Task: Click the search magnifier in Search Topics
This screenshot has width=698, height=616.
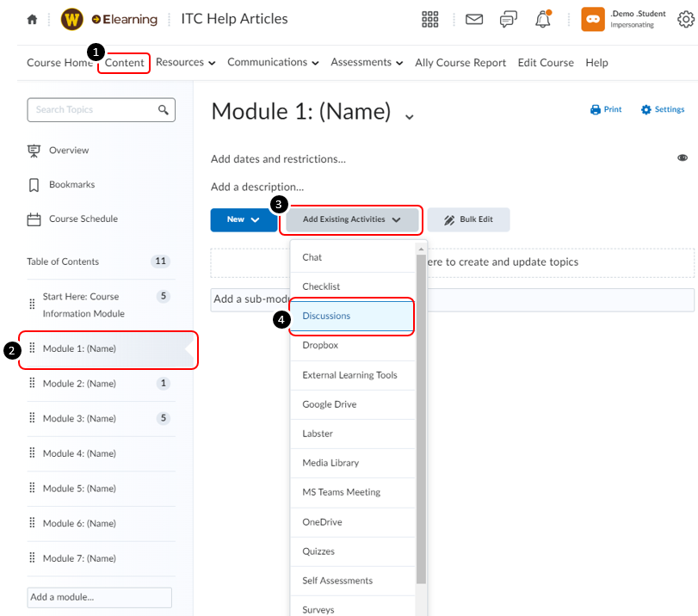Action: [163, 110]
